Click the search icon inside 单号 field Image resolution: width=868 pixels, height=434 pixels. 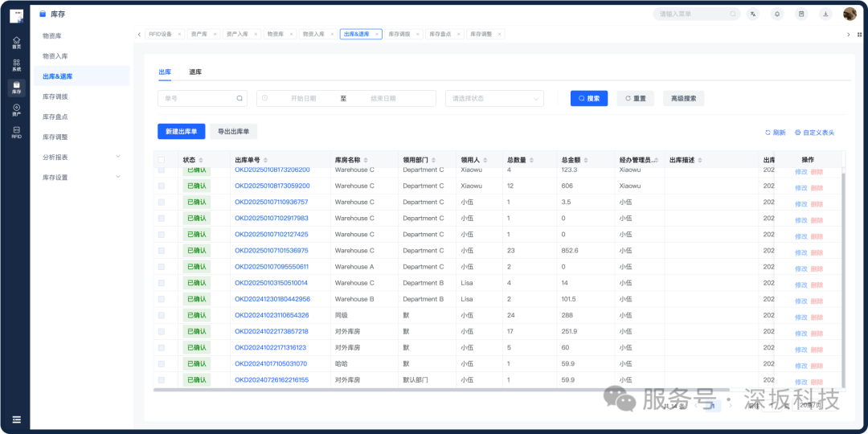tap(240, 99)
